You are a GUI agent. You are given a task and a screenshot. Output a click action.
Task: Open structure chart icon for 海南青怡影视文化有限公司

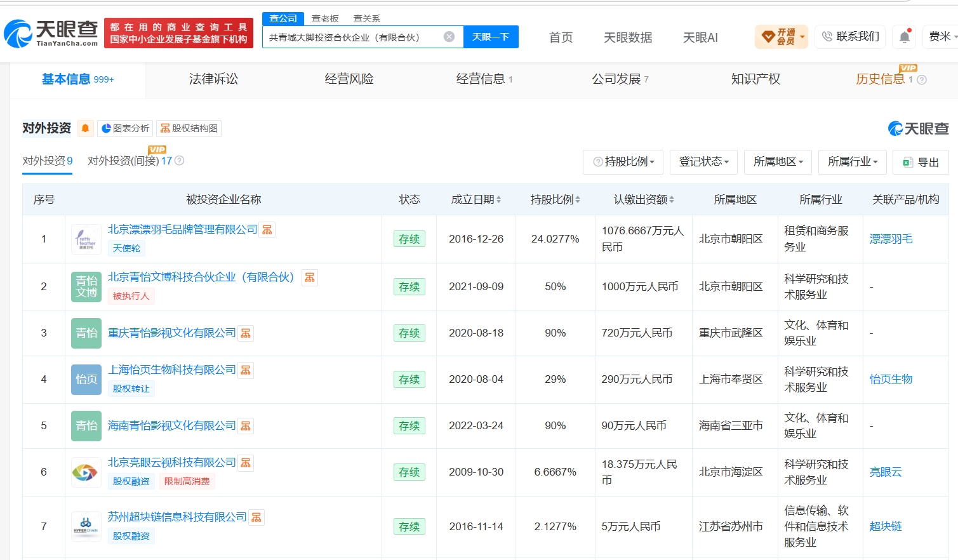point(246,426)
